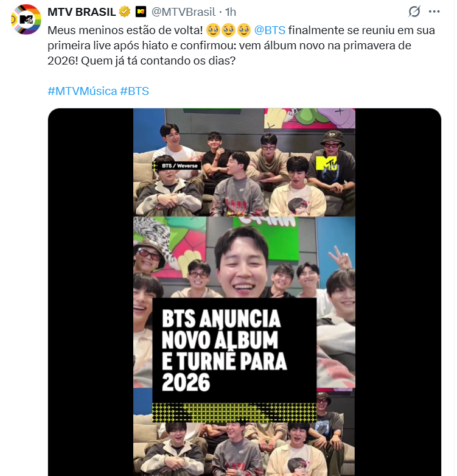Open the three-dot More options menu

[434, 12]
